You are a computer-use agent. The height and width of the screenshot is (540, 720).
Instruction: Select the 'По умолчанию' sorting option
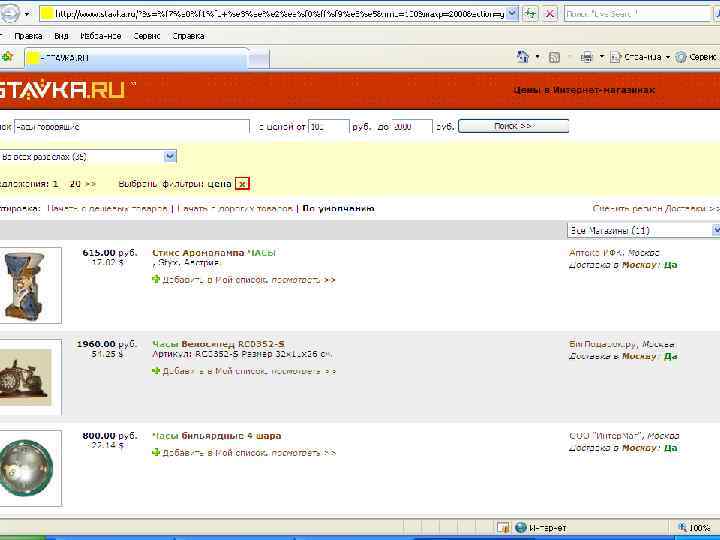(339, 209)
